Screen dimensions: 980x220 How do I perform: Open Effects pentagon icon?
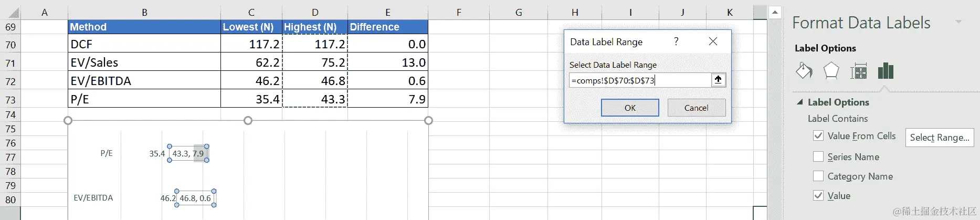coord(831,70)
